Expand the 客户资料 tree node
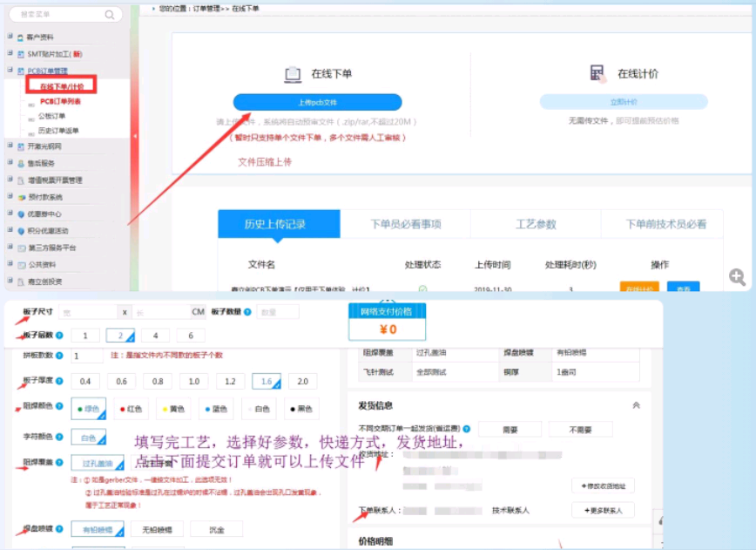This screenshot has height=550, width=756. tap(10, 37)
